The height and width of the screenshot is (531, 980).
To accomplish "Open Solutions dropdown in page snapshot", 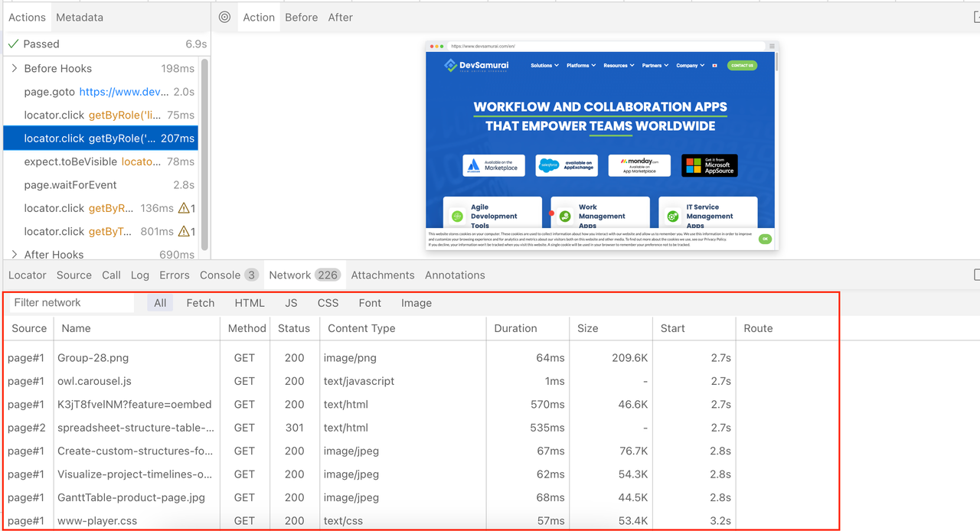I will coord(544,66).
